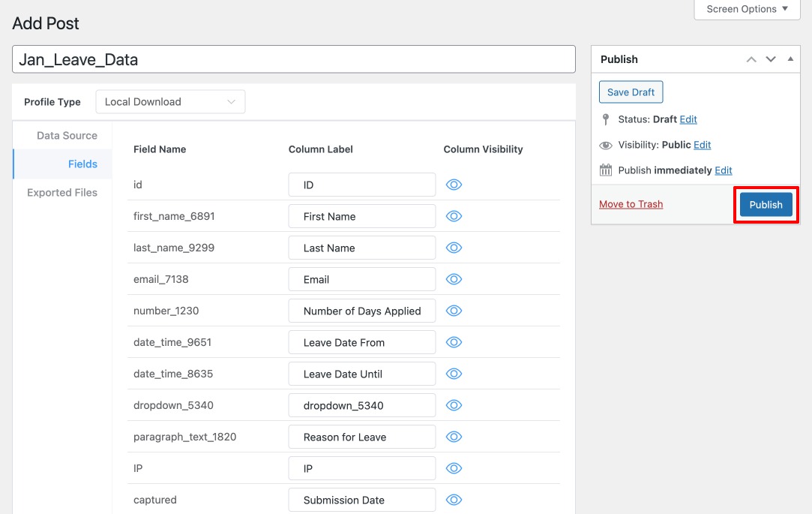
Task: Click the Save Draft button
Action: (x=631, y=92)
